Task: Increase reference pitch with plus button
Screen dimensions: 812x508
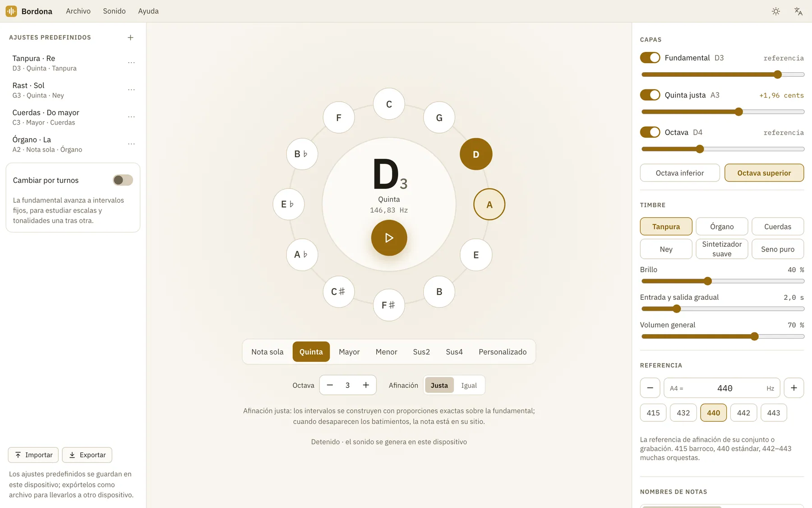Action: click(794, 388)
